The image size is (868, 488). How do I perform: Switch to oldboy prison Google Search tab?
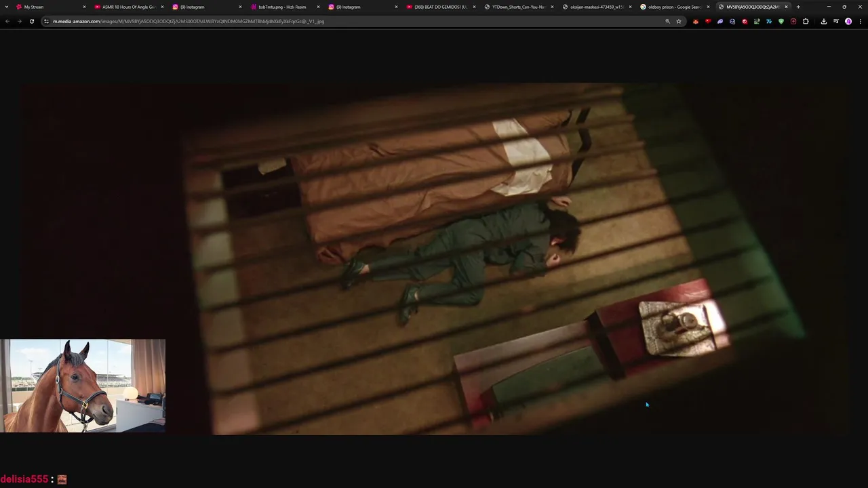[675, 7]
